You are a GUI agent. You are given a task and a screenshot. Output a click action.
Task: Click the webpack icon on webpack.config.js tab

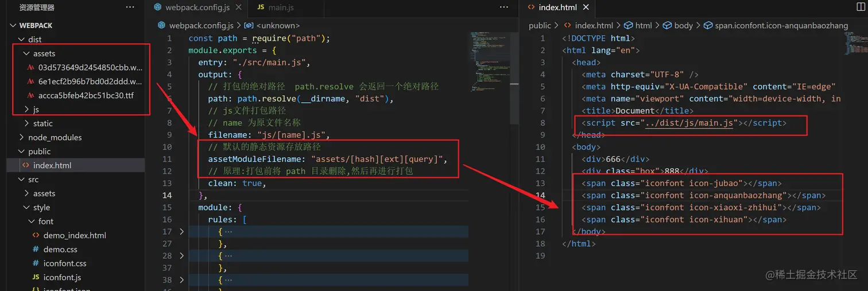tap(158, 7)
